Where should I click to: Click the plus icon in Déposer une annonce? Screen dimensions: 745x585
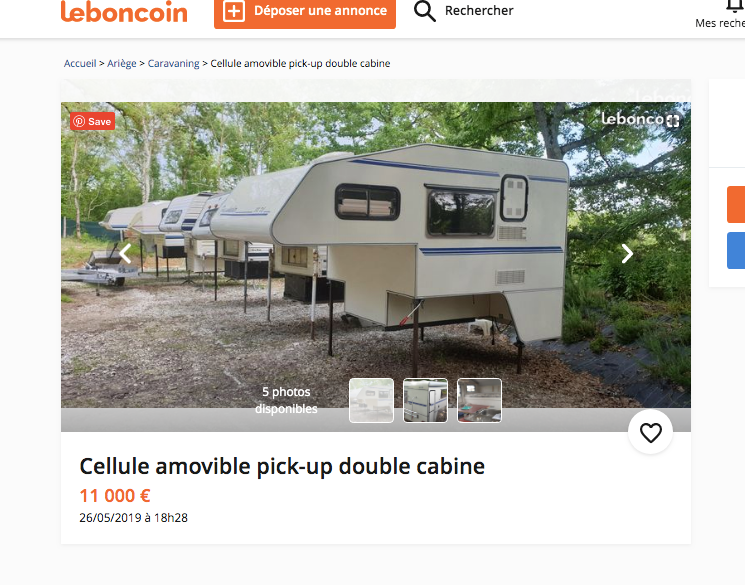234,11
